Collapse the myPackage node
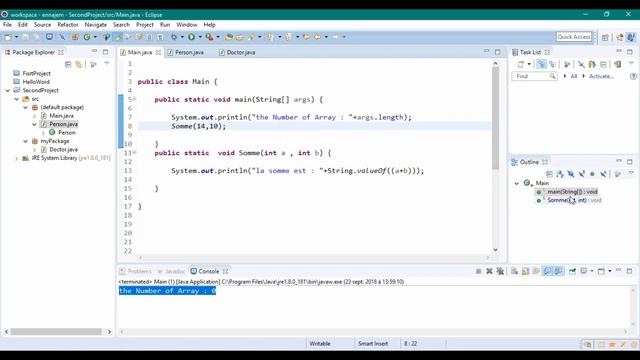Image resolution: width=640 pixels, height=360 pixels. [x=25, y=141]
